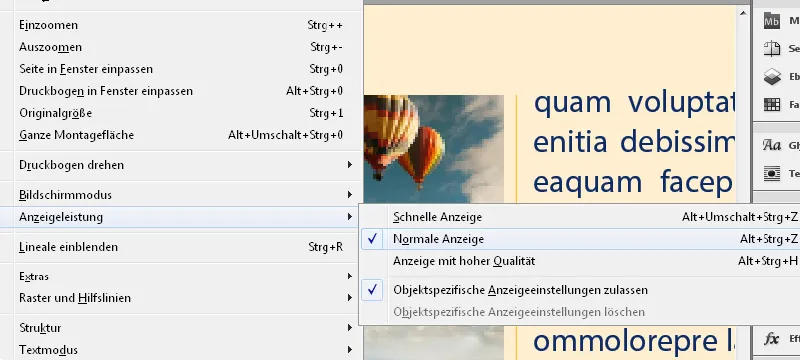Open the Mini Bridge panel icon
The width and height of the screenshot is (800, 360).
click(771, 21)
